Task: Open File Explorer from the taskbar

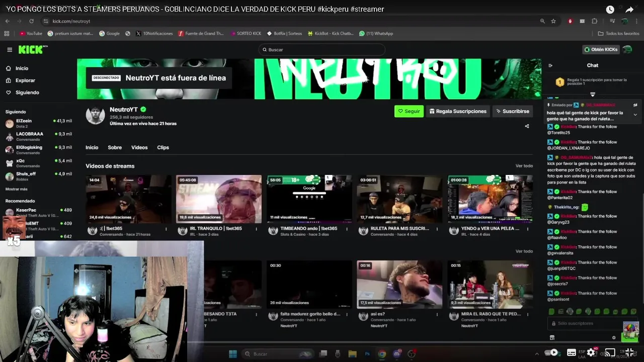Action: 352,353
